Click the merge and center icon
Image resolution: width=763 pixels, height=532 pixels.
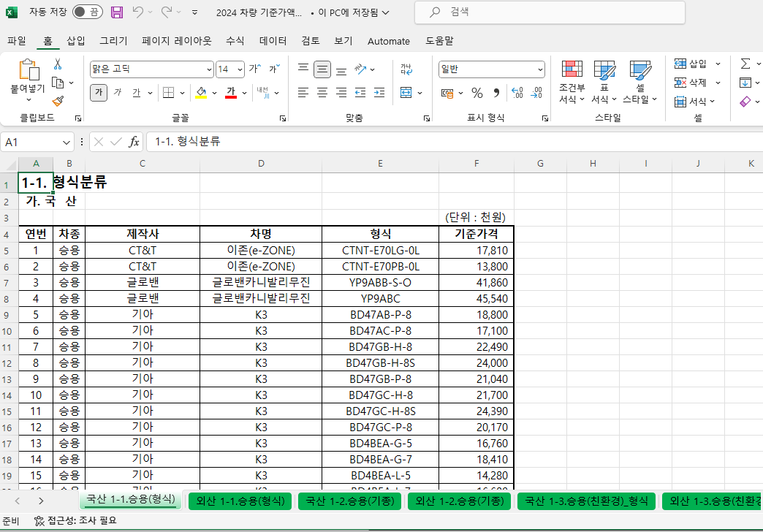406,92
